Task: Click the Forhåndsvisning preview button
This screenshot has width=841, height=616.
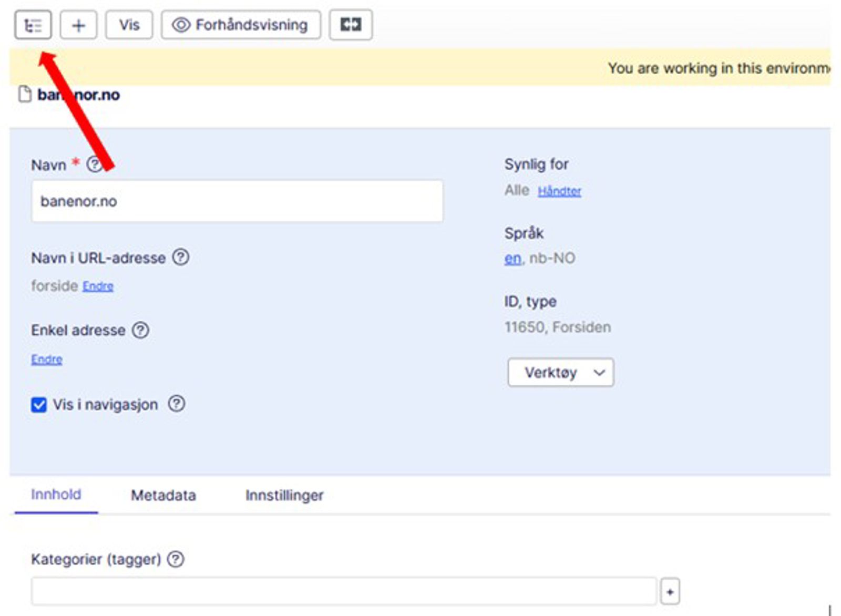Action: [x=241, y=25]
